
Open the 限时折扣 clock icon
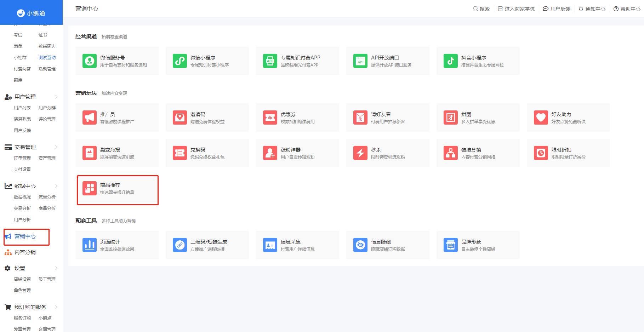coord(541,153)
